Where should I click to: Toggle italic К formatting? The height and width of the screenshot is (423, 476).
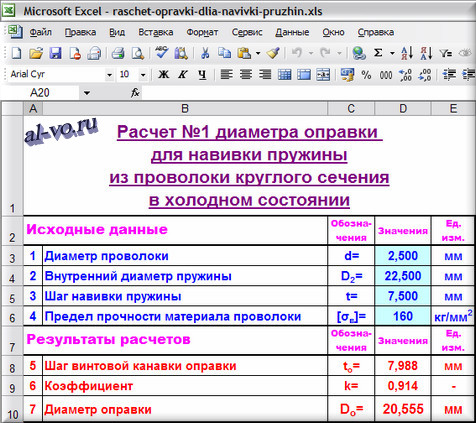[182, 74]
